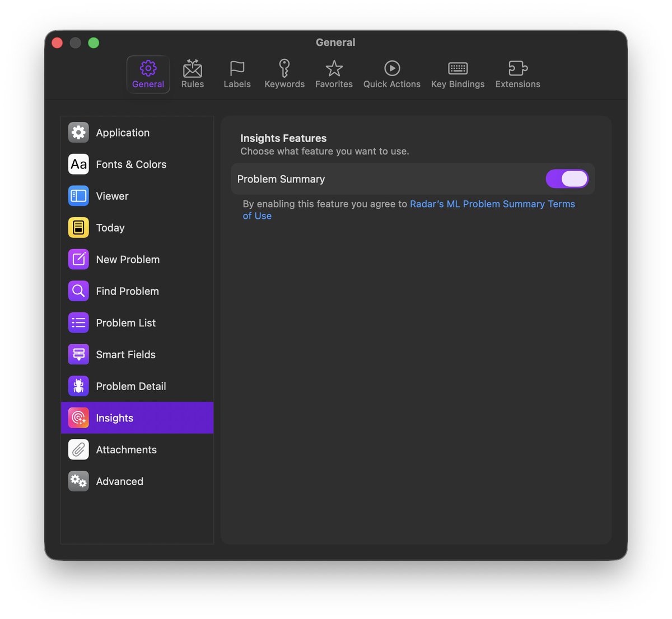Click the Problem Summary label text

tap(281, 179)
